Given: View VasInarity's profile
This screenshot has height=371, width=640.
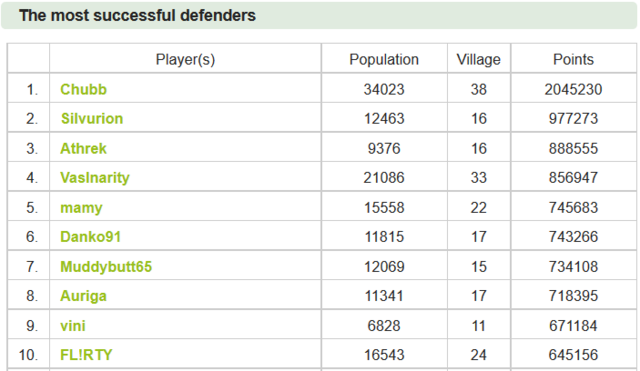Looking at the screenshot, I should pos(95,178).
